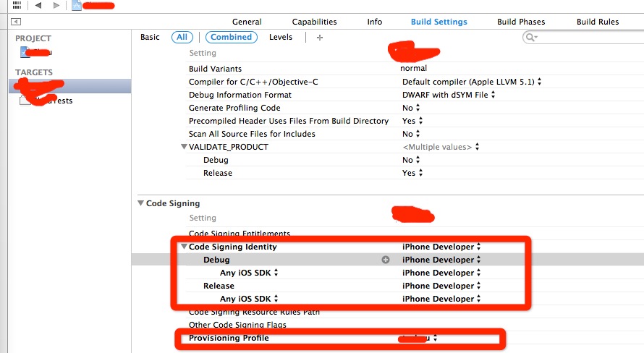Image resolution: width=644 pixels, height=353 pixels.
Task: Select the Levels view
Action: point(281,37)
